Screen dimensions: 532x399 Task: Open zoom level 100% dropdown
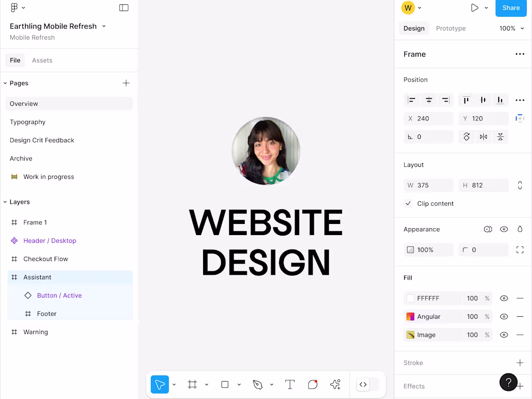click(511, 29)
